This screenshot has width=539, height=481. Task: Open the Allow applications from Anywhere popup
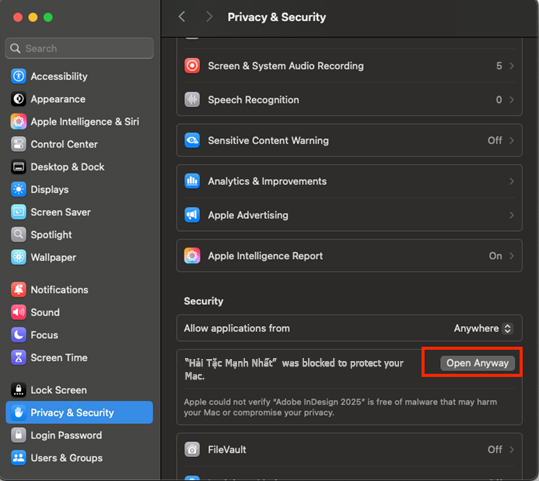[x=483, y=328]
